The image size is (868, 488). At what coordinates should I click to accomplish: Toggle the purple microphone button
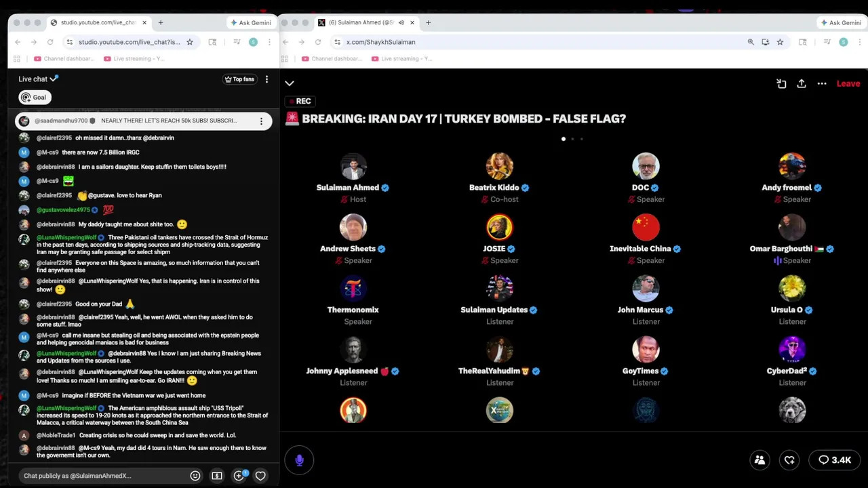[299, 460]
